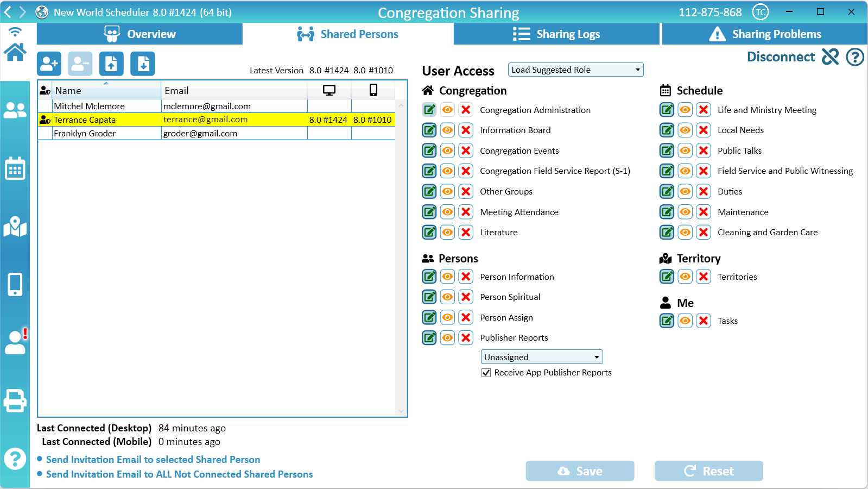This screenshot has height=489, width=868.
Task: Sort by the Email column header
Action: click(x=234, y=90)
